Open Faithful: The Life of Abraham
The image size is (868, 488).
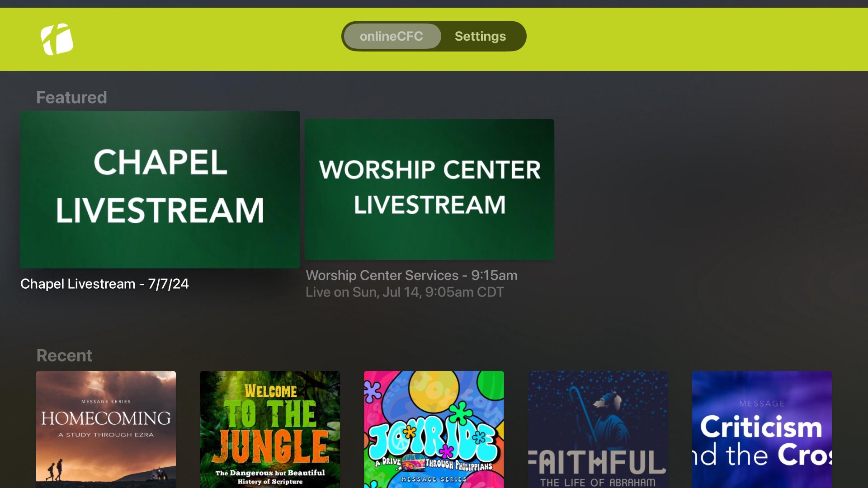pyautogui.click(x=598, y=429)
